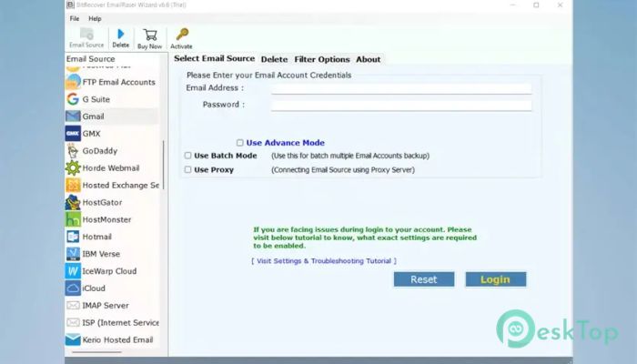Pick the IceWarp Cloud W icon

(x=73, y=271)
